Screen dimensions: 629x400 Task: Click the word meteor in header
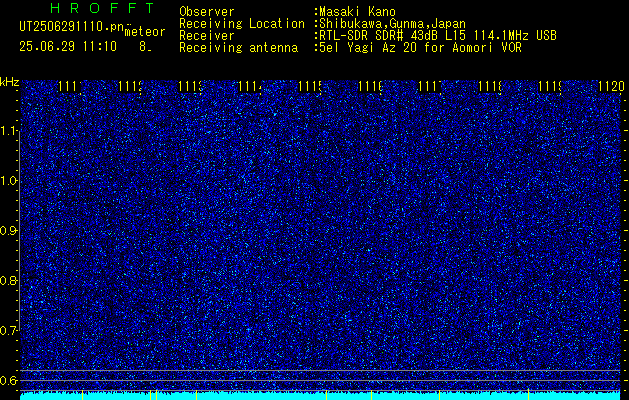[x=145, y=32]
